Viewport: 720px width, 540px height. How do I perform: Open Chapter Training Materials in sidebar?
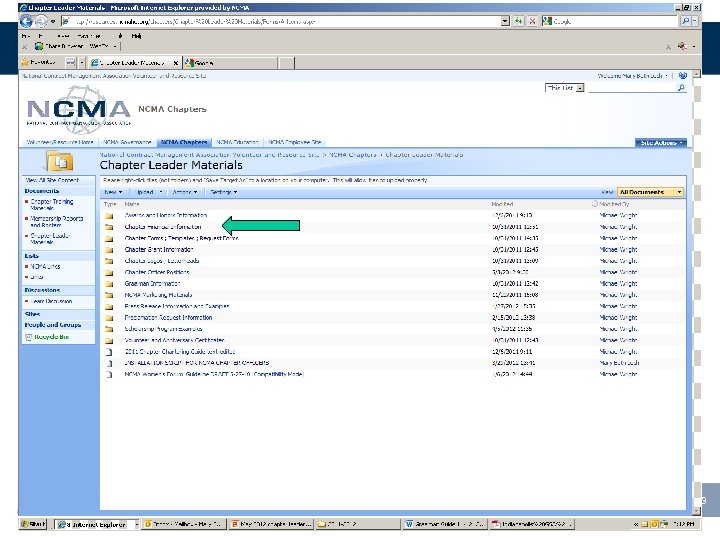pos(52,205)
